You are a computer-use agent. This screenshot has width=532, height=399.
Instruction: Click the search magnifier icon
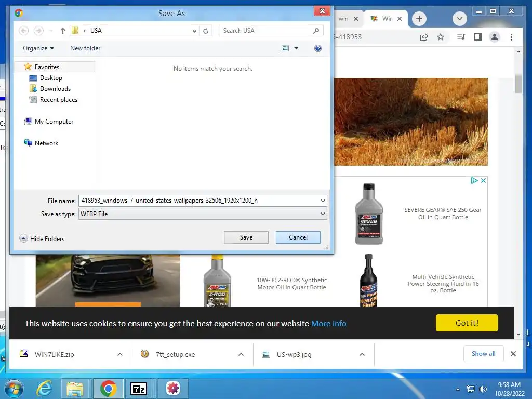point(316,31)
